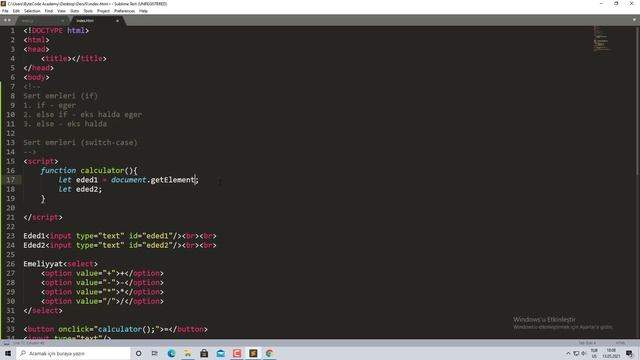Click the opening script tag on line 15
Viewport: 640px width, 360px height.
(41, 161)
